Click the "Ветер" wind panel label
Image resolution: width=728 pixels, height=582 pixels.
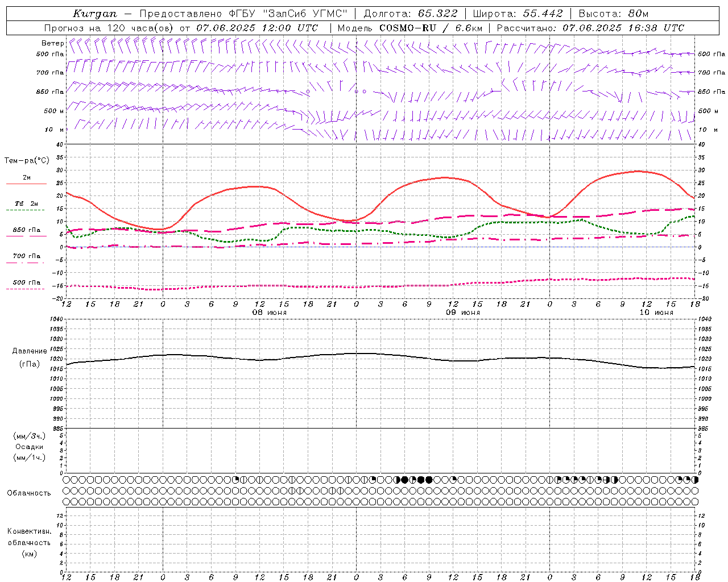click(x=52, y=43)
